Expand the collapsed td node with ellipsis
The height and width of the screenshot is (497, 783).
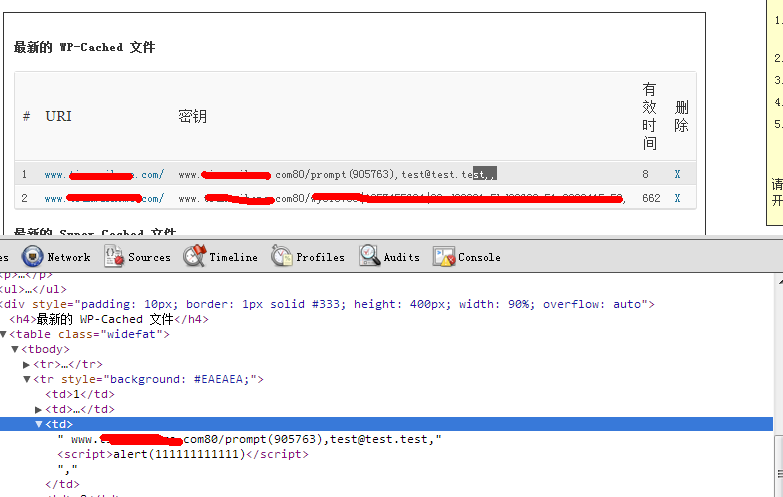click(38, 410)
